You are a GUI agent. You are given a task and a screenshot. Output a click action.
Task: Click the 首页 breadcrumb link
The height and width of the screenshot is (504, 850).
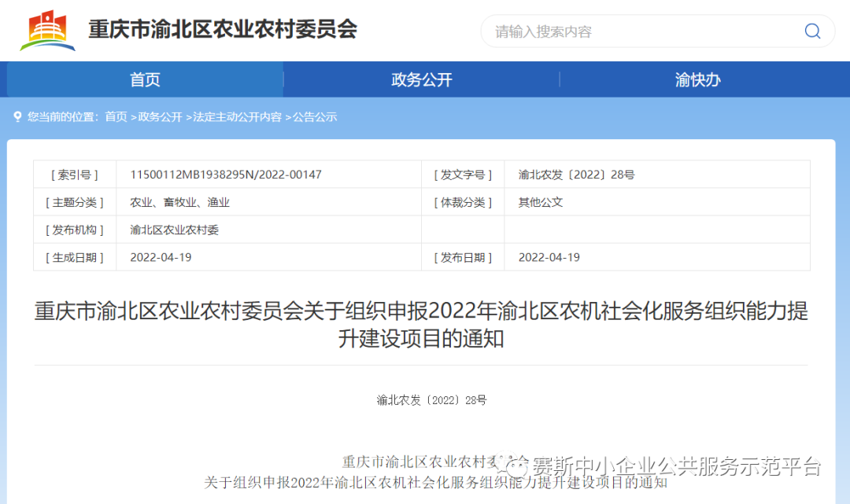pyautogui.click(x=115, y=116)
